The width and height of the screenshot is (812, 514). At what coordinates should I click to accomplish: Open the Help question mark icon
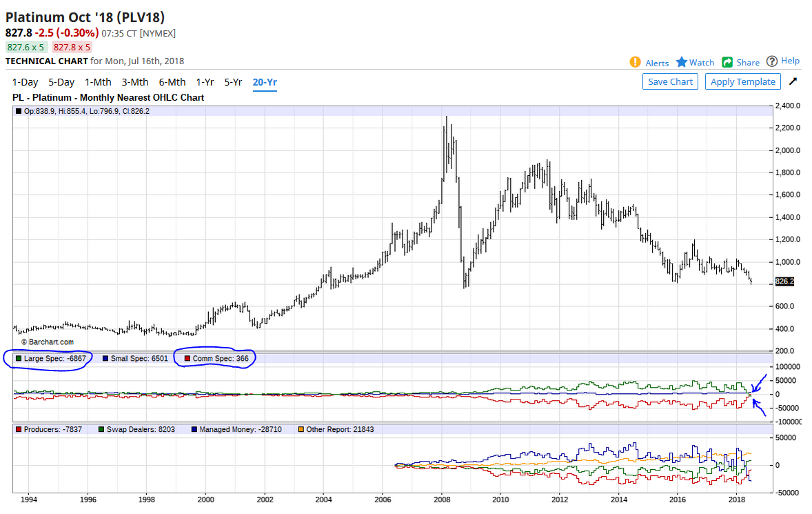[772, 61]
